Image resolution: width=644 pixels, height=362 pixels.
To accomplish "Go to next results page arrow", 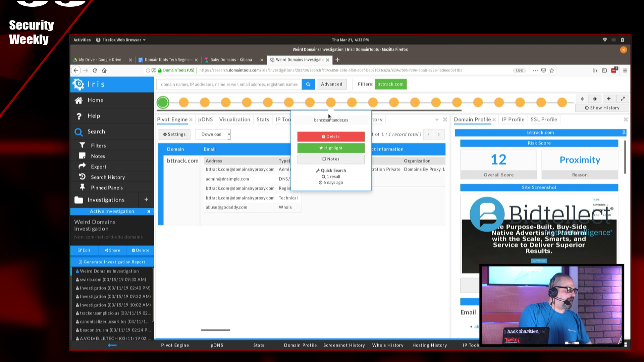I will click(x=439, y=134).
